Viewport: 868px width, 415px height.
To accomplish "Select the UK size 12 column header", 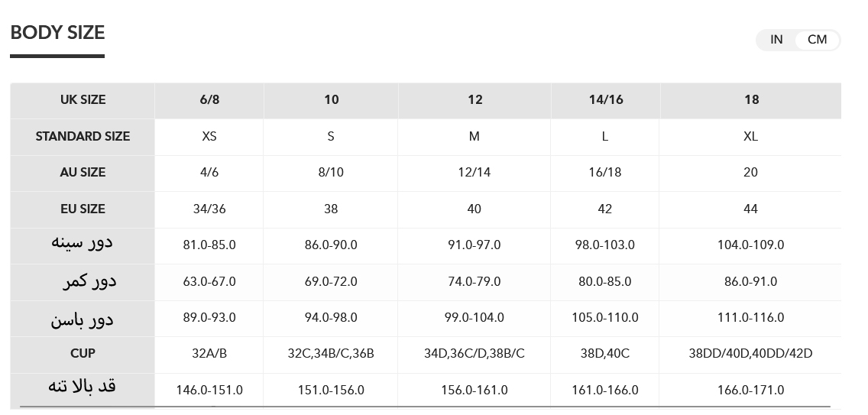I will point(474,100).
